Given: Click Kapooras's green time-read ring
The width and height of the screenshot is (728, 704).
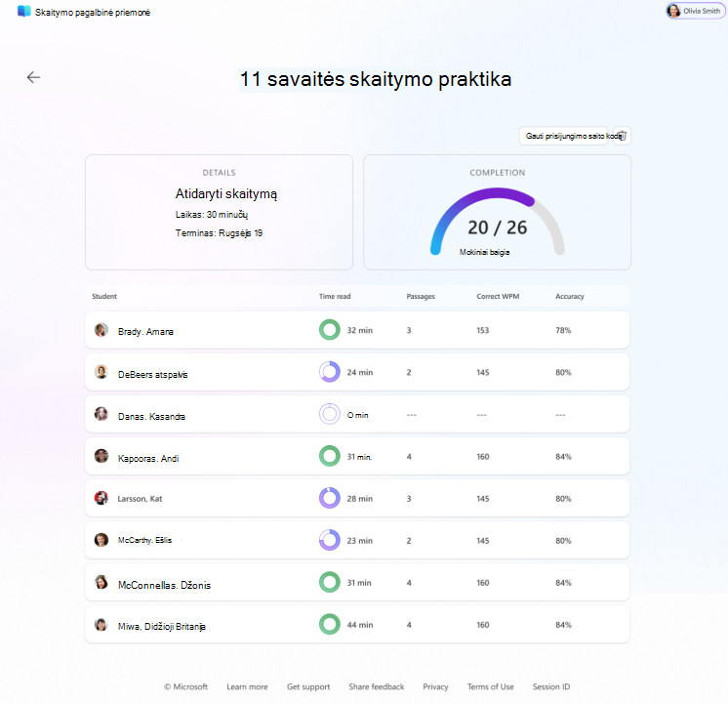Looking at the screenshot, I should pyautogui.click(x=330, y=456).
